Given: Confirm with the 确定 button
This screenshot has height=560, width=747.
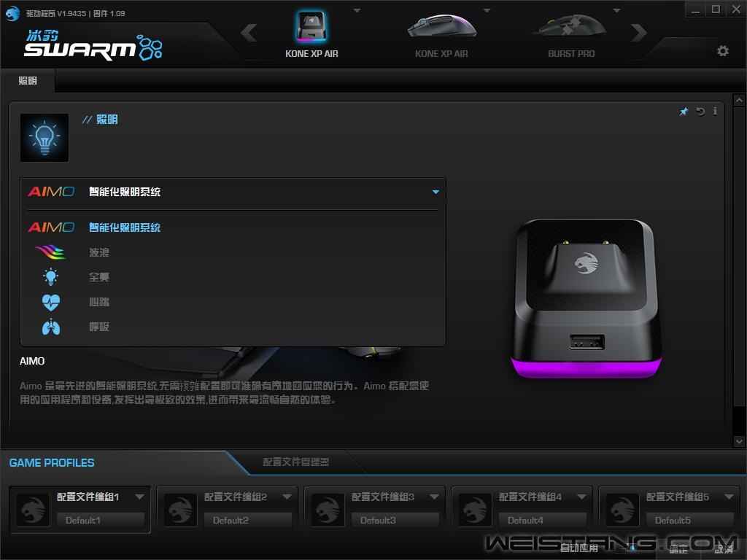Looking at the screenshot, I should tap(678, 549).
